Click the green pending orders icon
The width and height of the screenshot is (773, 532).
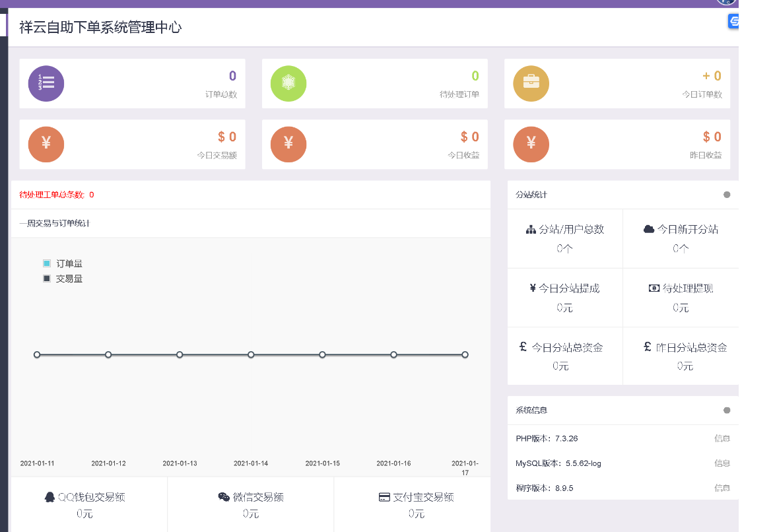click(288, 83)
